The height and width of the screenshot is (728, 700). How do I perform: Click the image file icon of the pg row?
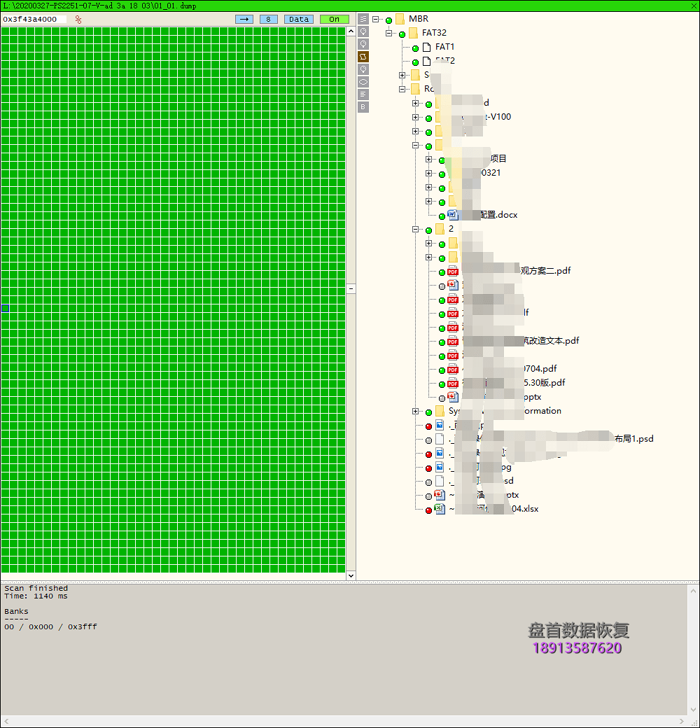(440, 467)
